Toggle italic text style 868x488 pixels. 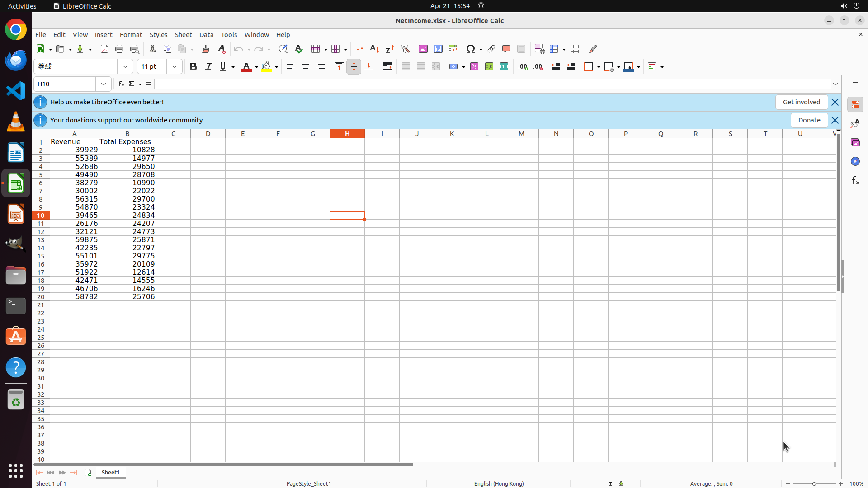(x=208, y=67)
